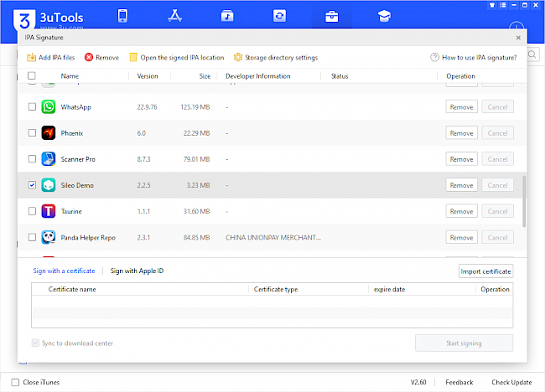Viewport: 545px width, 392px height.
Task: Check the Scanner Pro row checkbox
Action: (32, 158)
